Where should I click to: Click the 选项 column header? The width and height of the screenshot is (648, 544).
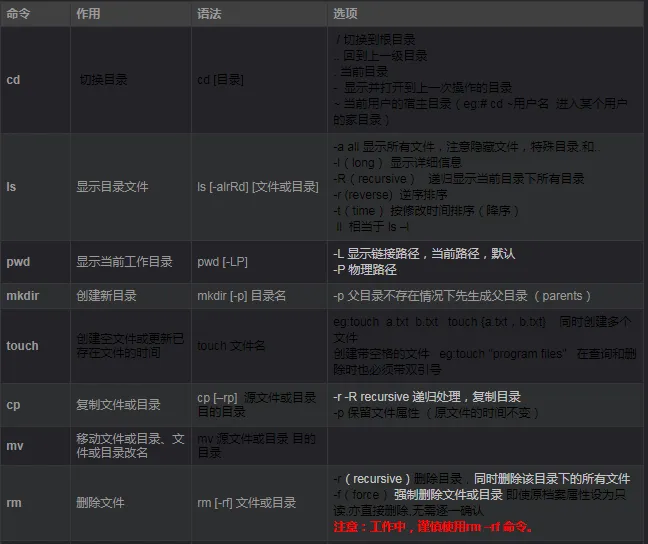tap(486, 14)
